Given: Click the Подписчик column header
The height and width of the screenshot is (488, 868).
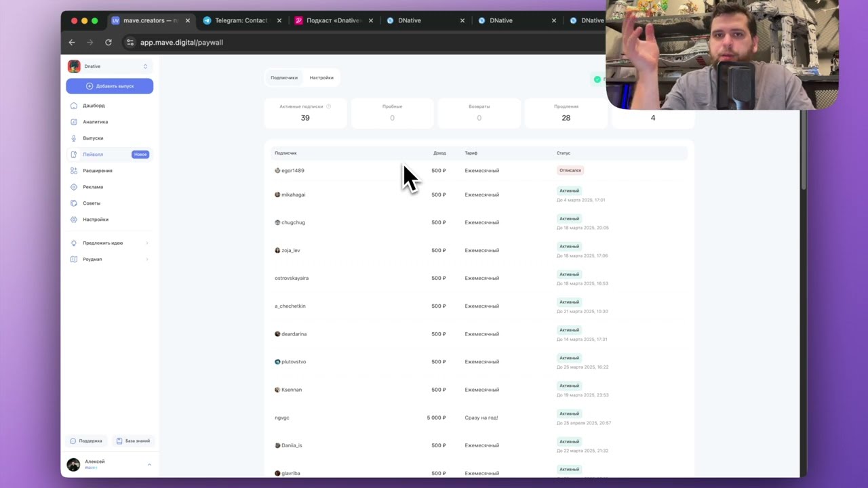Looking at the screenshot, I should tap(285, 153).
